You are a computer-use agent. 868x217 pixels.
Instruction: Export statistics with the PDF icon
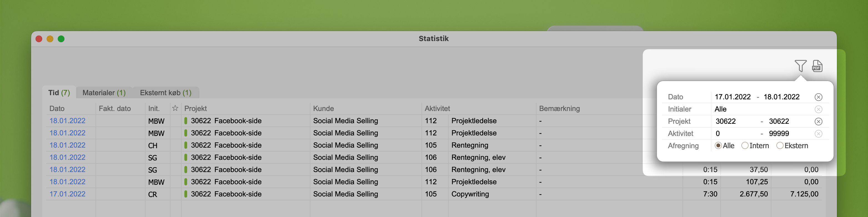[817, 66]
